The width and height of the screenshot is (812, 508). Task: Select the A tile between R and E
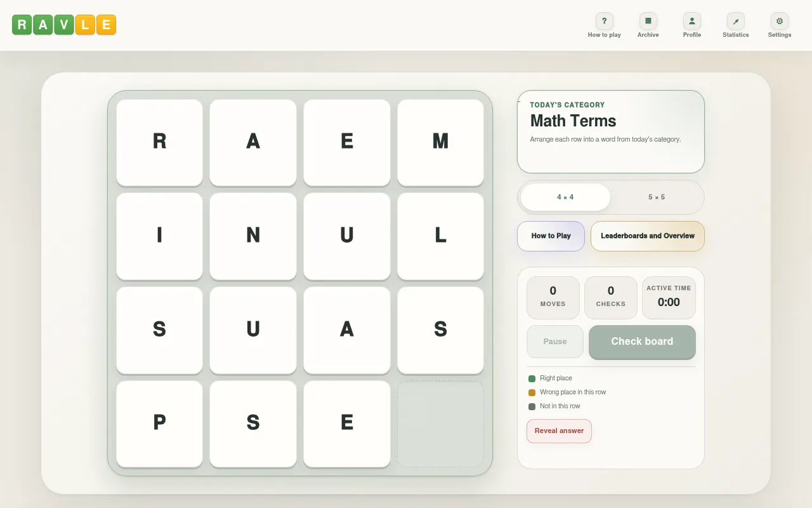pos(253,142)
